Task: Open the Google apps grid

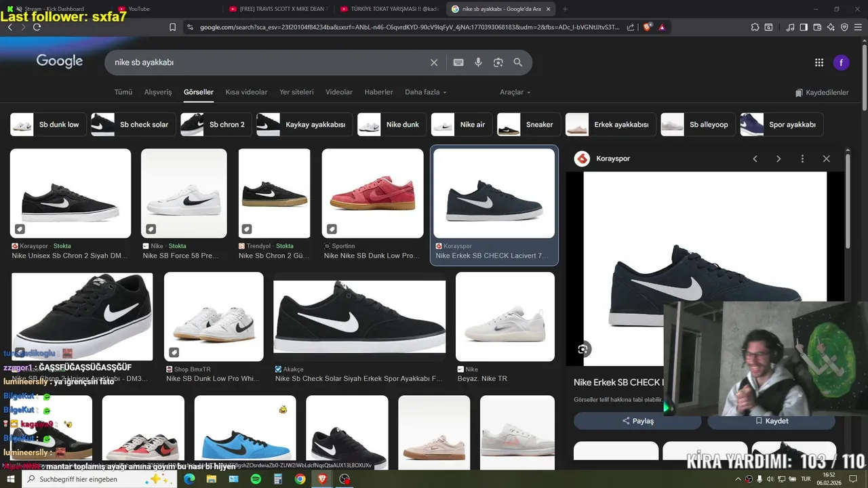Action: point(818,62)
